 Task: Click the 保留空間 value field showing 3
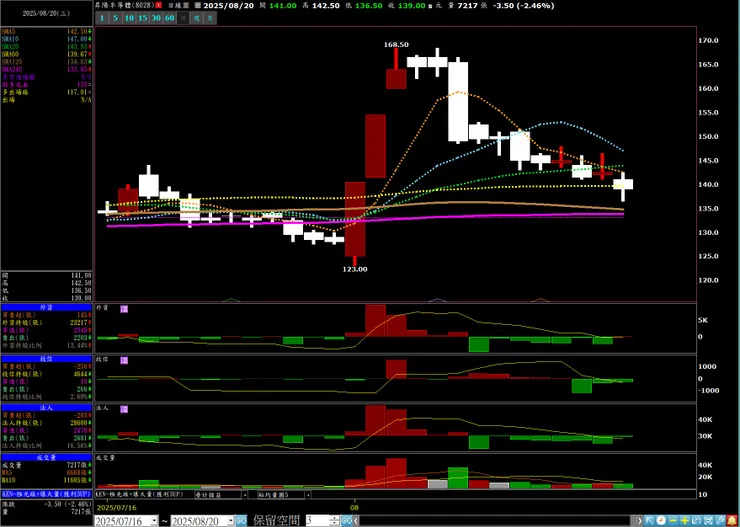[319, 521]
